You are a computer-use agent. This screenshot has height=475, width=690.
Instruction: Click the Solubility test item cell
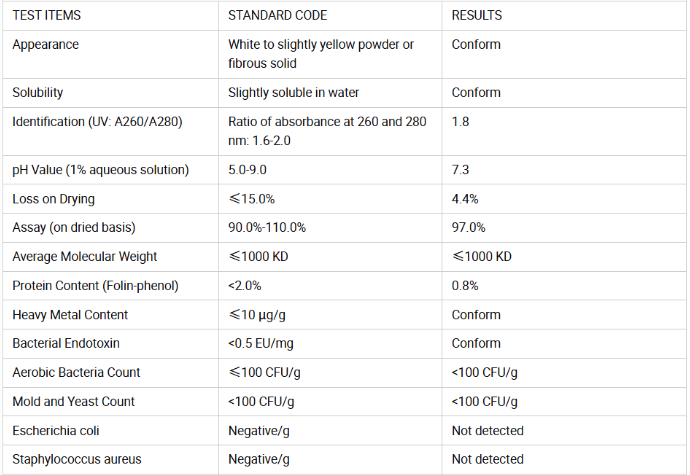point(38,93)
